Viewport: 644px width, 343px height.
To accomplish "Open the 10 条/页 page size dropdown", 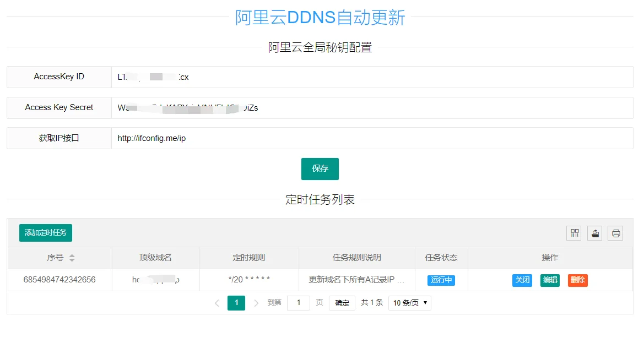I will [x=409, y=303].
